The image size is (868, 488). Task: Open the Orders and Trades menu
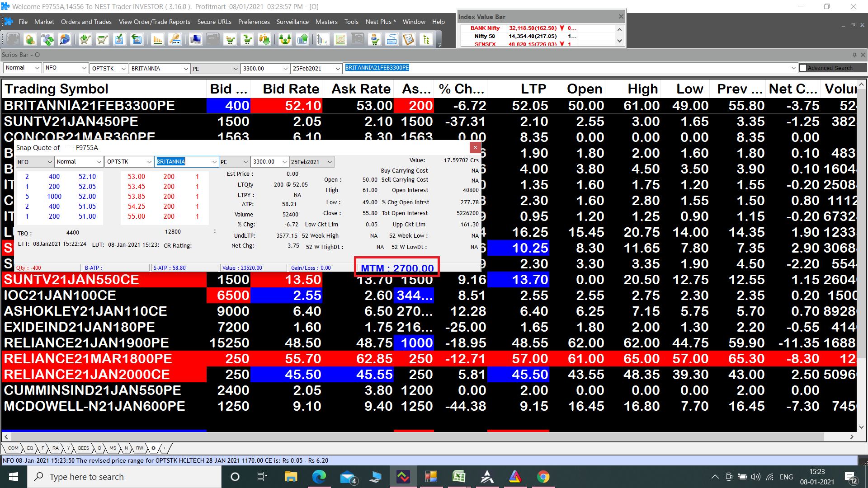coord(86,22)
